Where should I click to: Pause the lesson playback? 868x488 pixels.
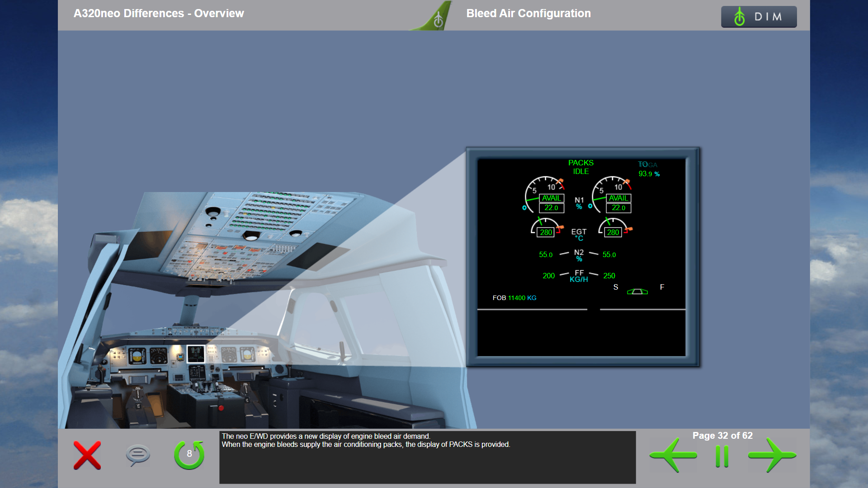click(722, 456)
